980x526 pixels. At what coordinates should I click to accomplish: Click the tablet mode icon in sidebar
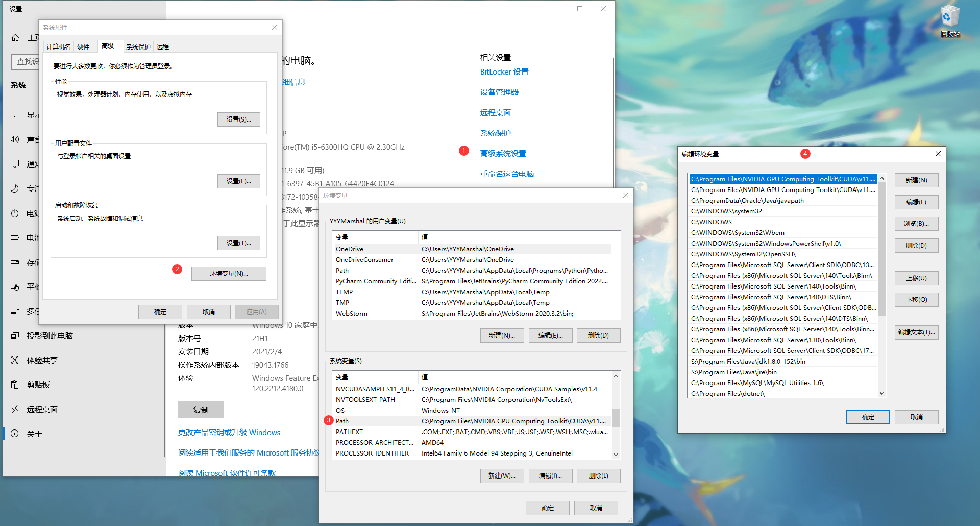(15, 286)
